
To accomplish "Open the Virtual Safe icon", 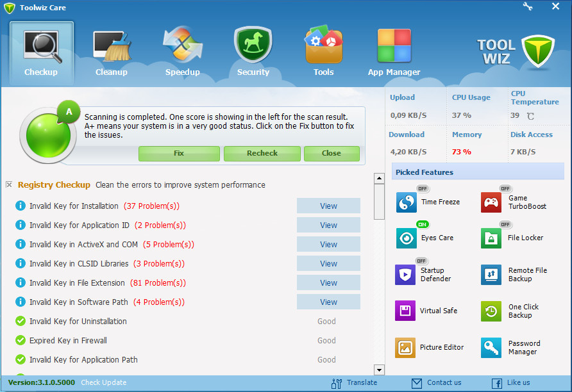I will 405,311.
